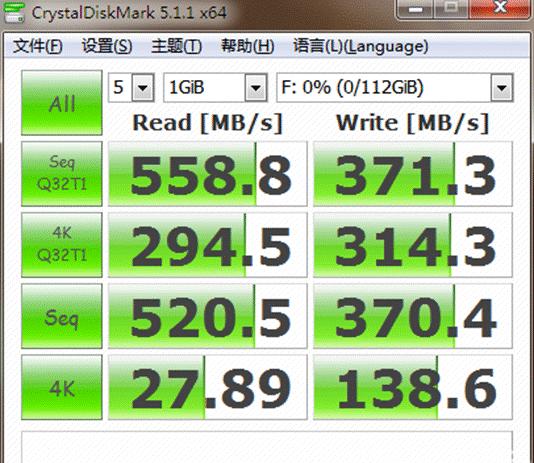This screenshot has height=463, width=534.
Task: Open the 主题(T) menu
Action: point(176,46)
